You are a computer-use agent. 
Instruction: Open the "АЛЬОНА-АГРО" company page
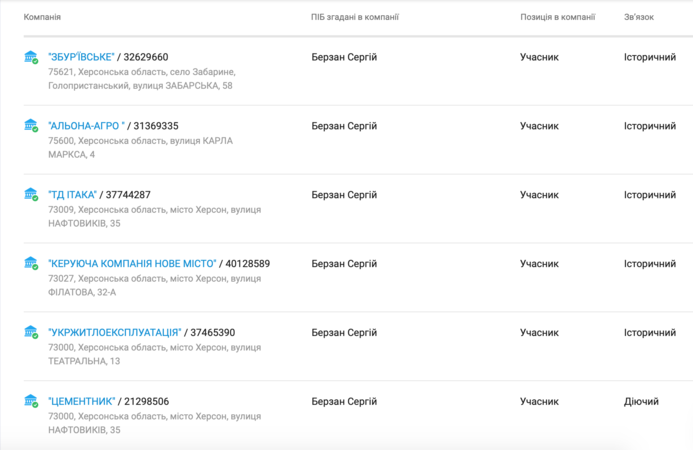point(87,126)
